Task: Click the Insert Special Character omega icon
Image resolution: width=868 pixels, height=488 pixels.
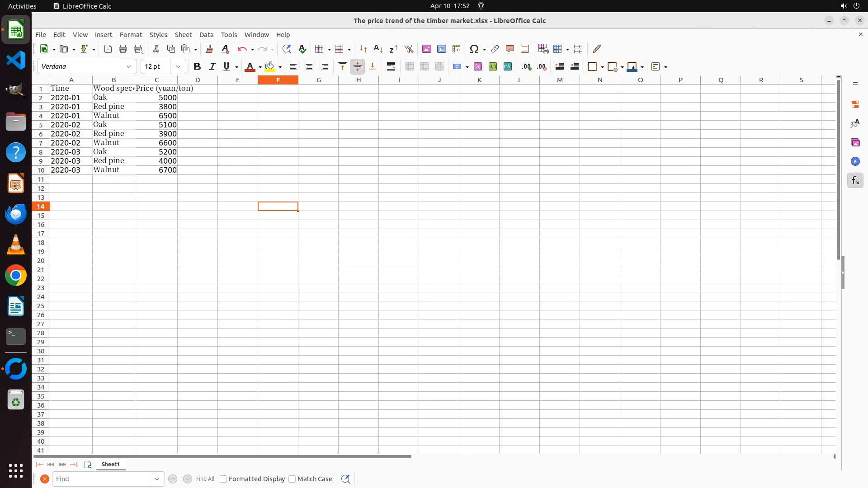Action: pos(474,49)
